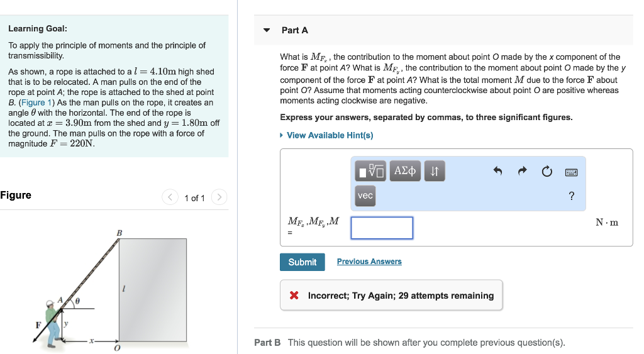Open equation editor help question mark
Image resolution: width=644 pixels, height=354 pixels.
point(571,196)
